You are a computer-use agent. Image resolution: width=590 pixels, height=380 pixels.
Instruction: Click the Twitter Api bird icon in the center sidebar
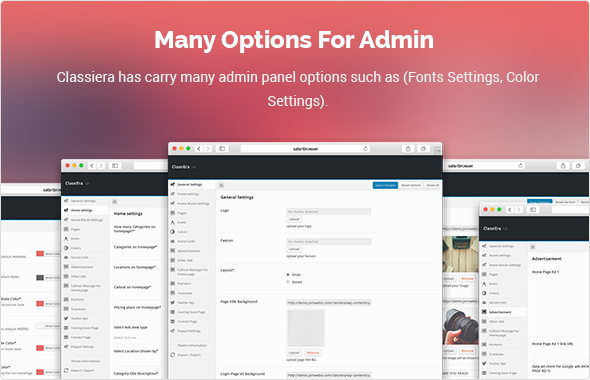(x=173, y=302)
